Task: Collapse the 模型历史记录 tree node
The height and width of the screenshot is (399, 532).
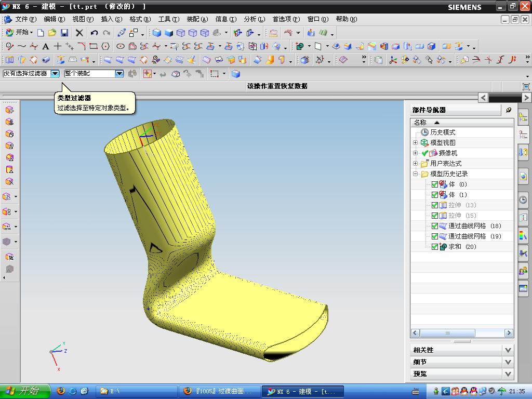Action: click(x=415, y=174)
